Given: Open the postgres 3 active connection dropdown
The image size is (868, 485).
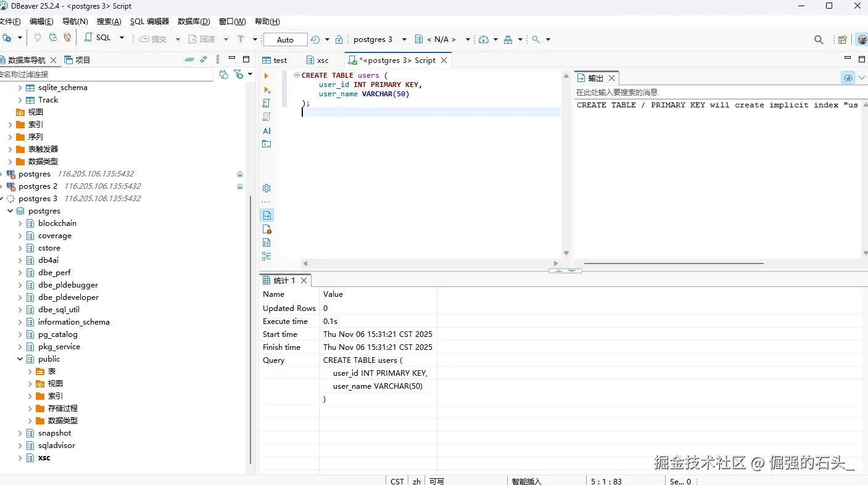Looking at the screenshot, I should click(379, 39).
